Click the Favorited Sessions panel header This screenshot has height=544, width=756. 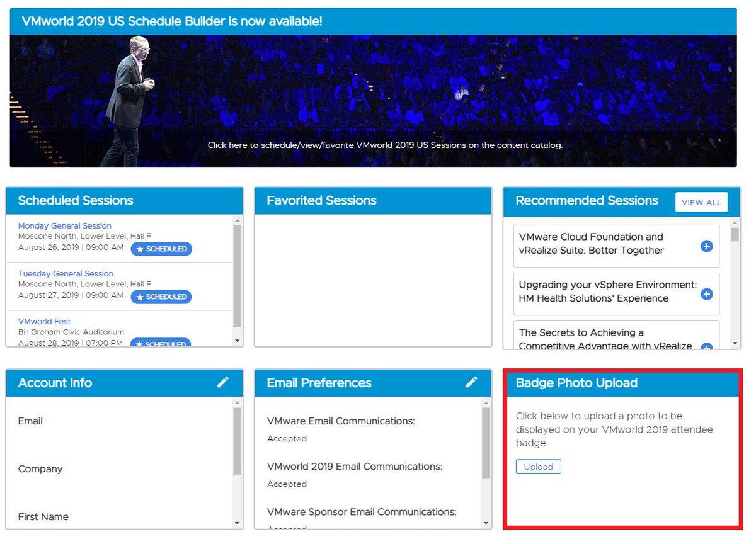pos(373,200)
